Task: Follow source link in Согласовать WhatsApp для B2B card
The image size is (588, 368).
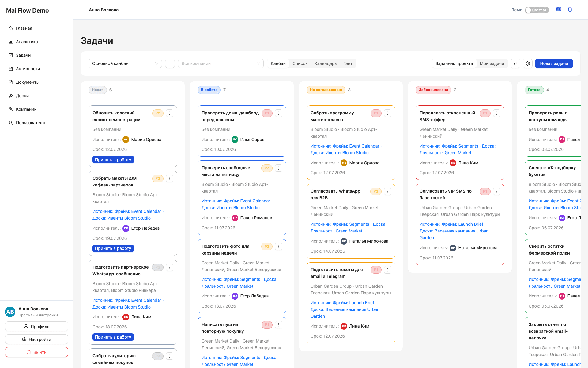Action: point(349,228)
